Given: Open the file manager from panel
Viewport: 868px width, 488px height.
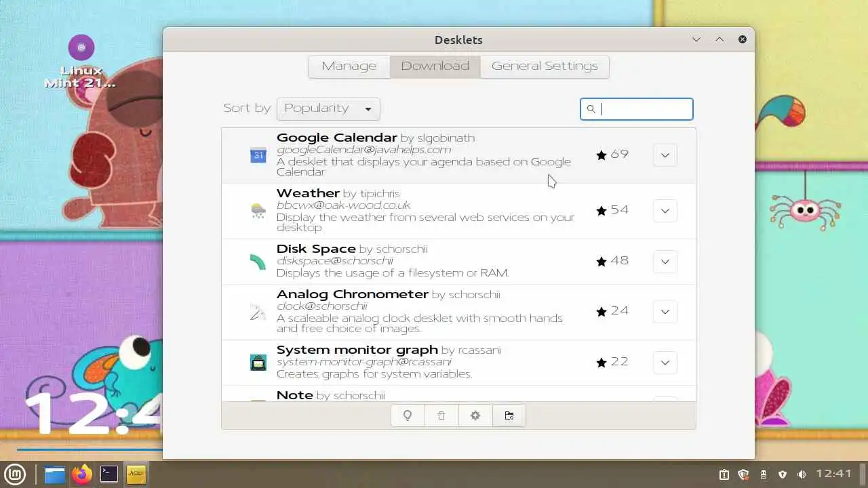Looking at the screenshot, I should [x=55, y=474].
